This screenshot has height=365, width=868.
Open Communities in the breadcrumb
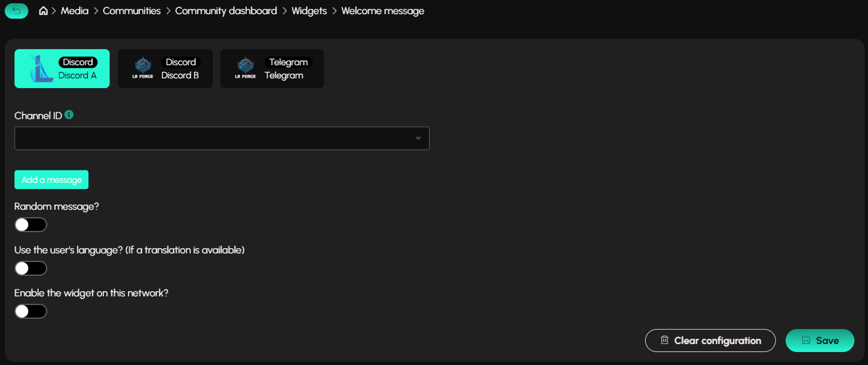(131, 11)
